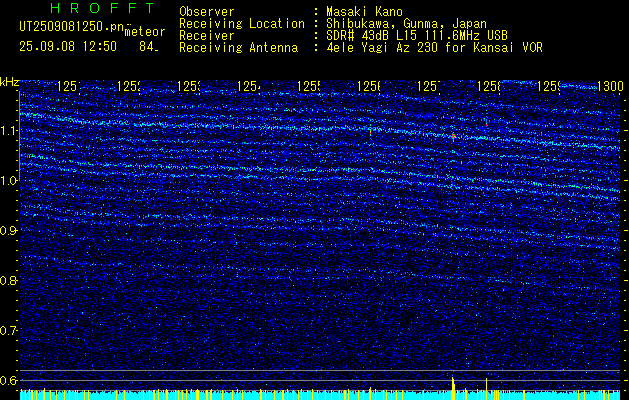629x400 pixels.
Task: Click the 0.9 kHz frequency label
Action: tap(9, 231)
